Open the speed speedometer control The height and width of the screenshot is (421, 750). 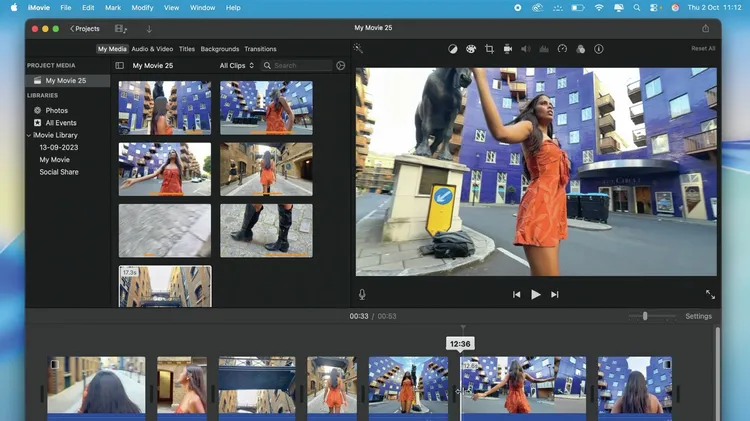tap(562, 48)
